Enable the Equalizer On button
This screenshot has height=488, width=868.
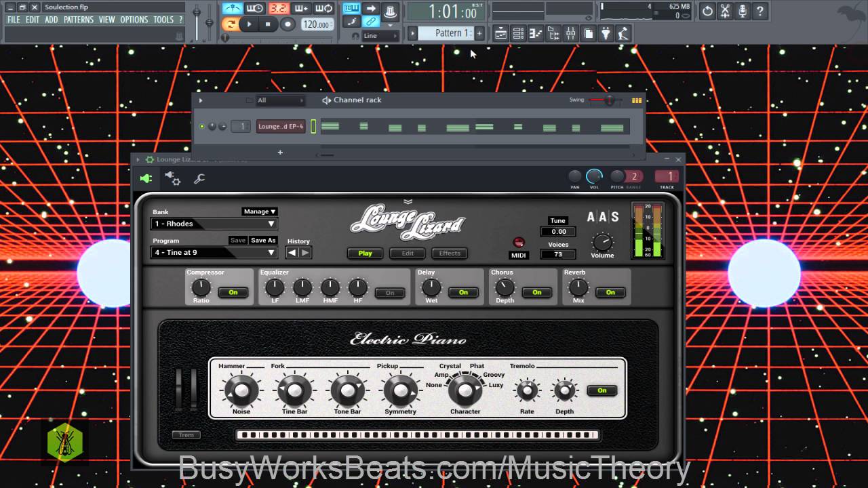point(390,293)
